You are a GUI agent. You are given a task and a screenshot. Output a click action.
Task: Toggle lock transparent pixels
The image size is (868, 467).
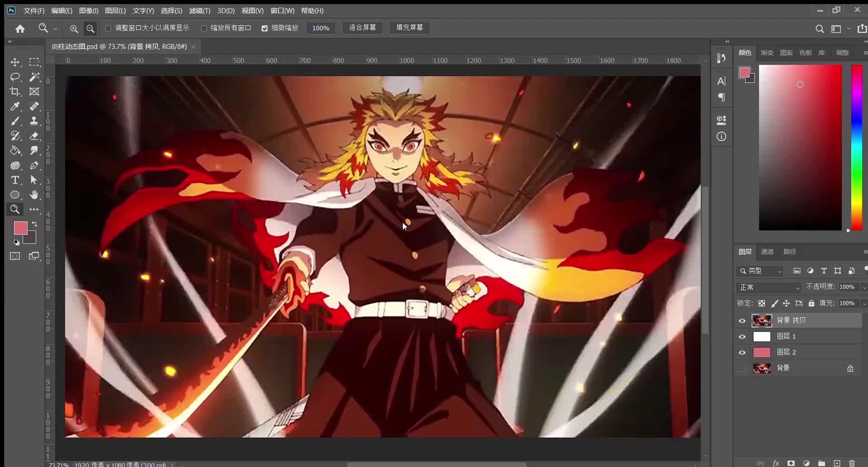click(762, 303)
